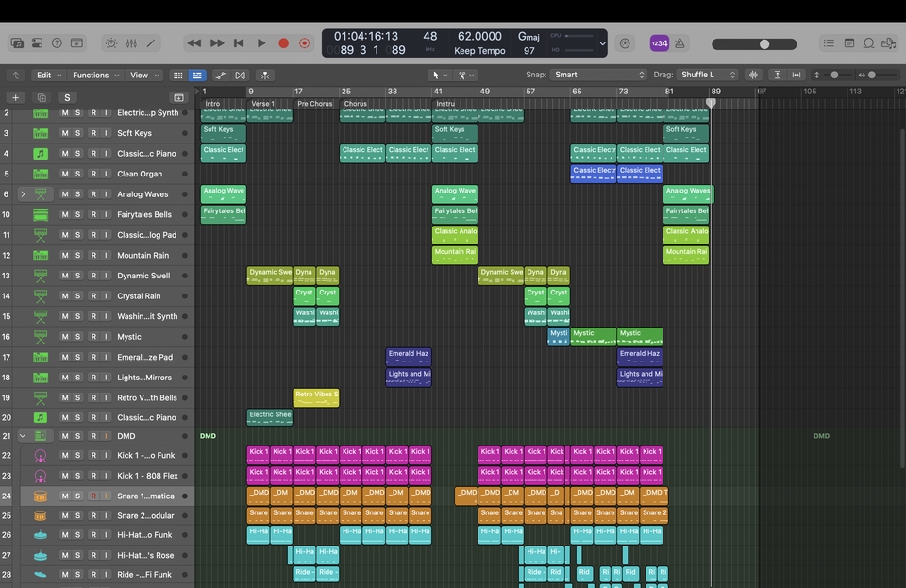Open the pointer tool dropdown
This screenshot has width=906, height=588.
[x=440, y=76]
